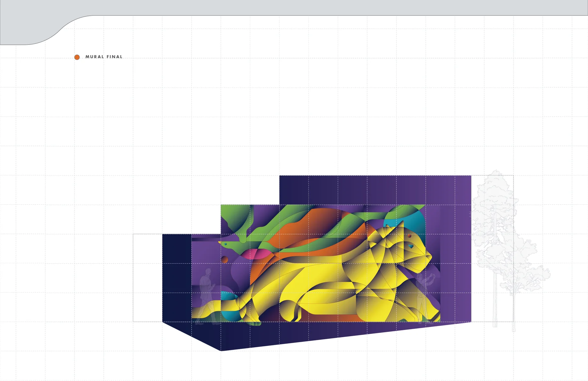This screenshot has height=381, width=588.
Task: Click the MURAL FINAL heading text
Action: pyautogui.click(x=104, y=57)
